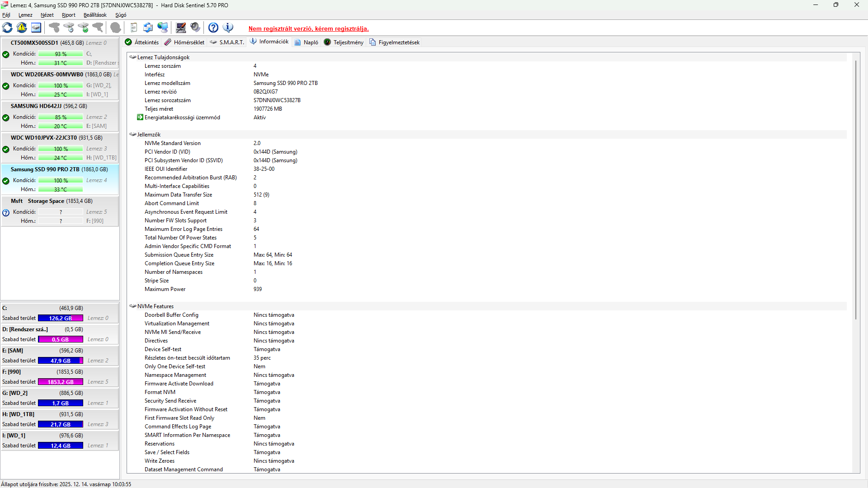Click the speaker sound icon in toolbar
Viewport: 868px width, 488px height.
pyautogui.click(x=195, y=28)
